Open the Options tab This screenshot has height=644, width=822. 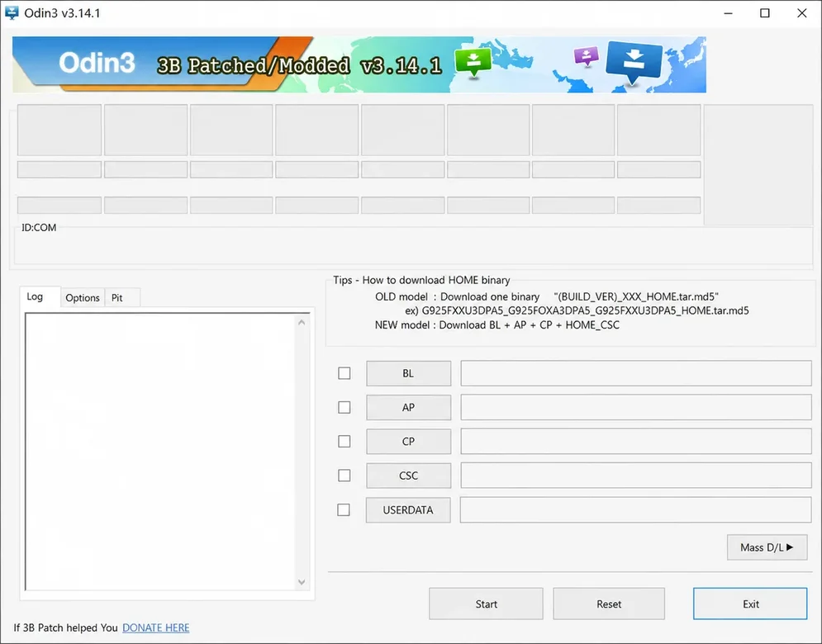(x=83, y=297)
